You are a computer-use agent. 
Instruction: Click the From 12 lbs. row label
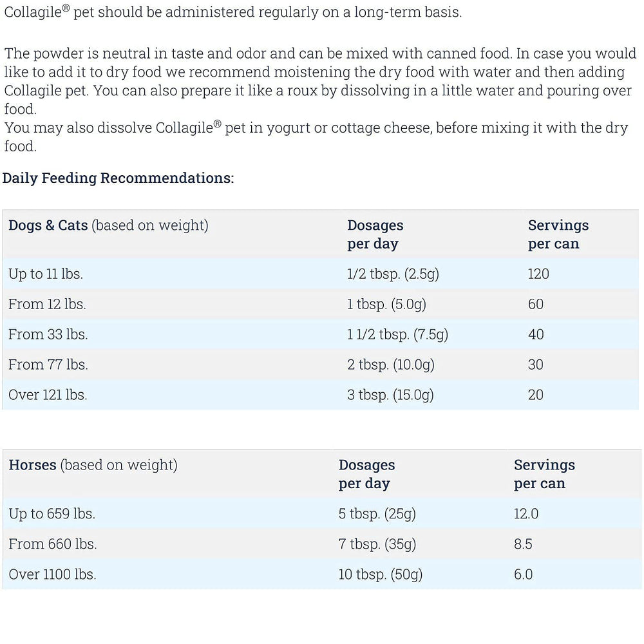coord(47,305)
